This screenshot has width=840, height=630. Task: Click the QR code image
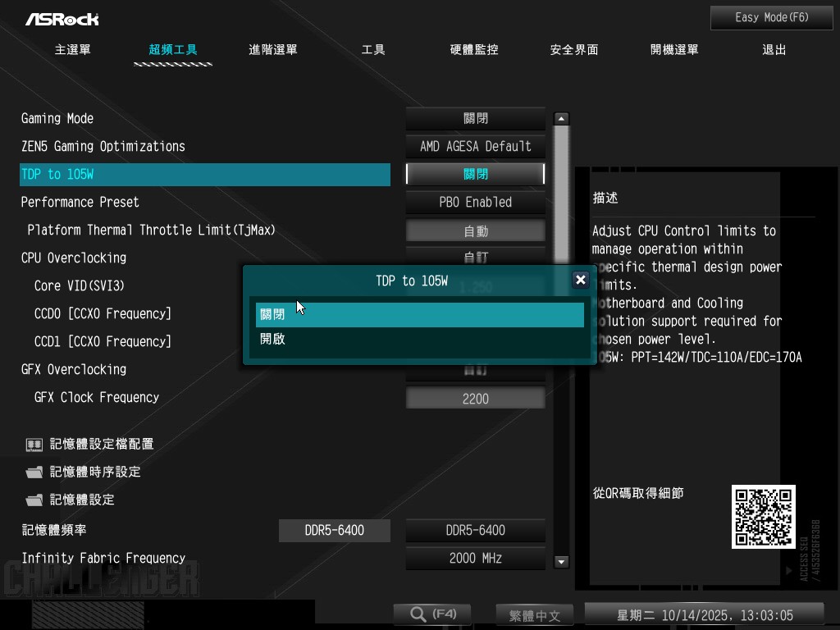pos(763,516)
